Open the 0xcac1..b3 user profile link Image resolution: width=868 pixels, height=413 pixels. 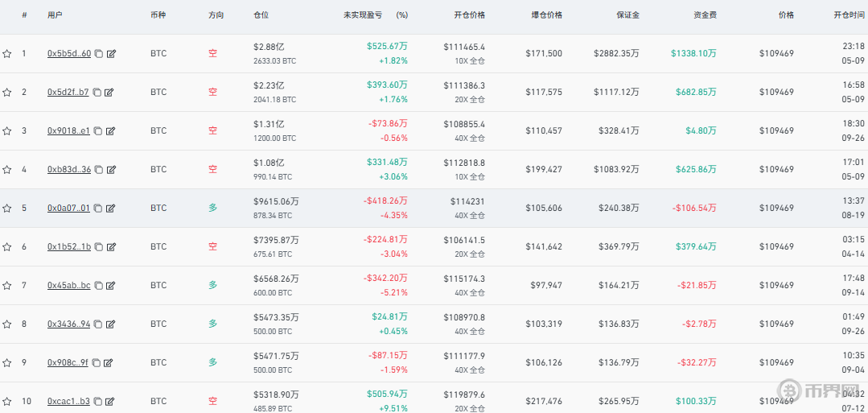68,401
